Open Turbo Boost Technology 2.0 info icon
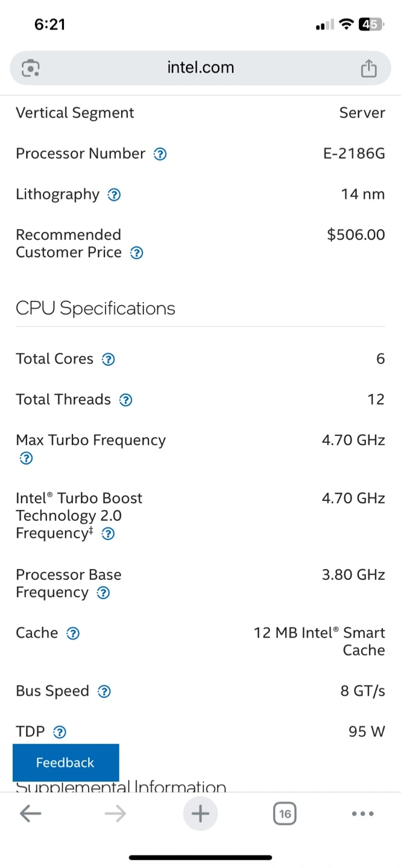Screen dimensions: 401x868 (108, 534)
